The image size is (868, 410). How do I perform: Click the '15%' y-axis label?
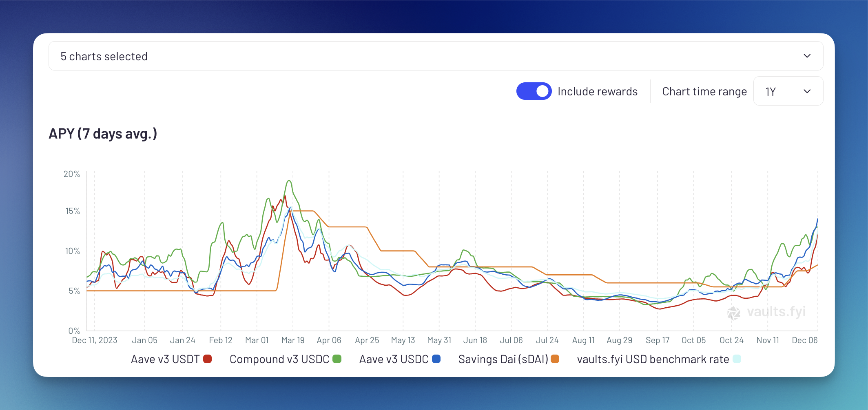73,211
